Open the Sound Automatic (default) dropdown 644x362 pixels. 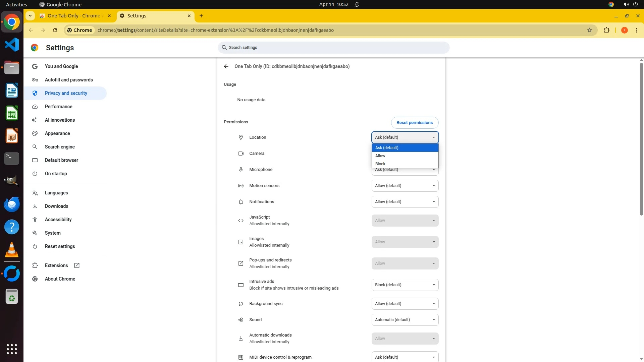click(x=405, y=320)
